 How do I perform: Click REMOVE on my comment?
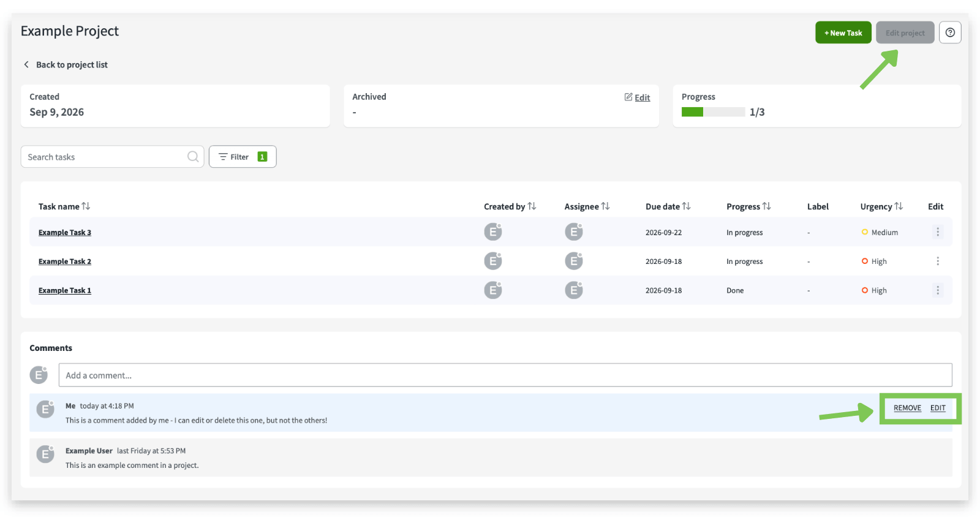click(907, 408)
